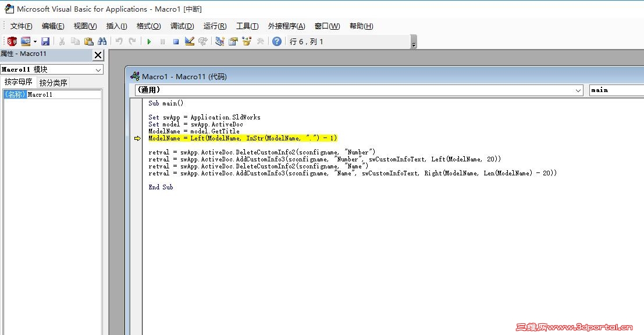Click the Sub main() line

(x=166, y=103)
